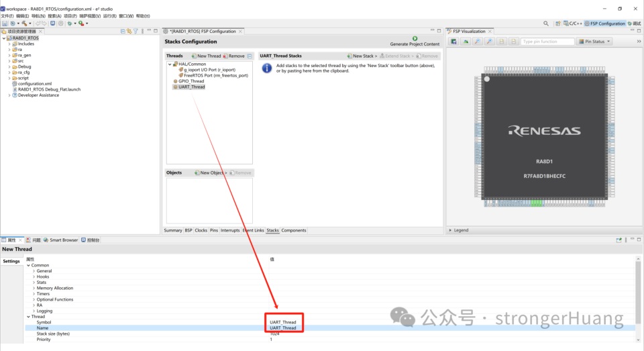Toggle link with editor in Project Explorer
This screenshot has width=644, height=351.
[129, 32]
